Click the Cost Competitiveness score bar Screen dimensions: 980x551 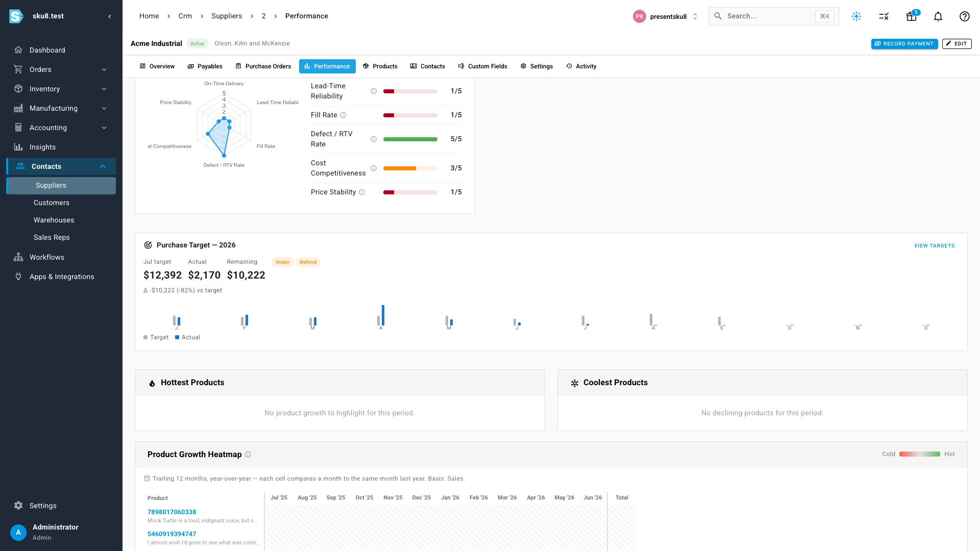point(410,168)
